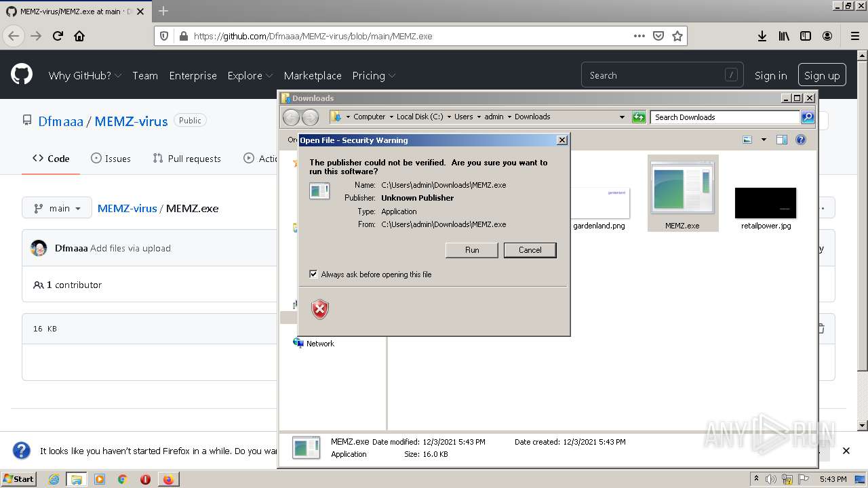This screenshot has width=868, height=488.
Task: Click the Explorer refresh address button
Action: [639, 117]
